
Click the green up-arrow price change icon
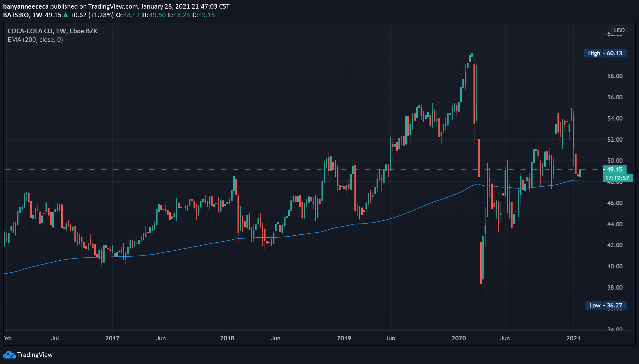66,15
